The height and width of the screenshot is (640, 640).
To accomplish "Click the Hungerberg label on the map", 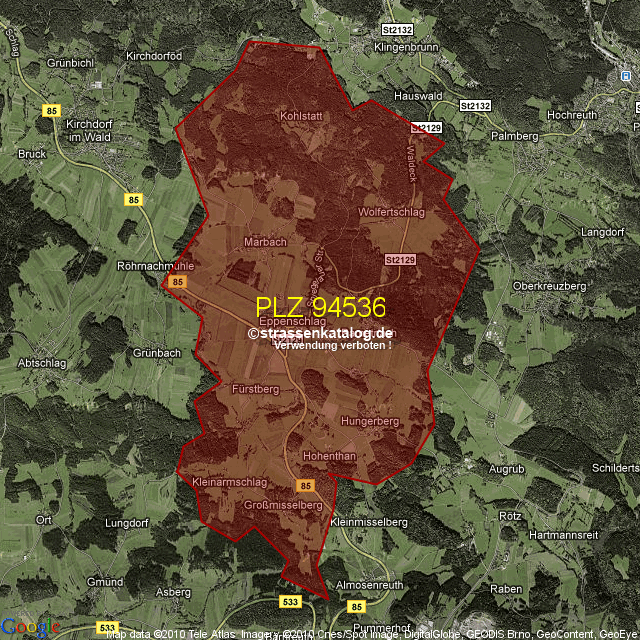I will pos(370,421).
